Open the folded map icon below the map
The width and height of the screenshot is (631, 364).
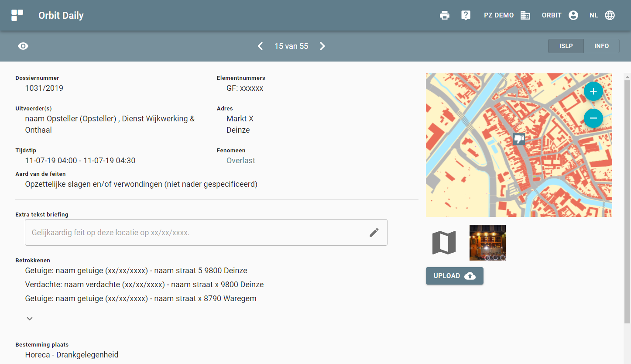444,243
